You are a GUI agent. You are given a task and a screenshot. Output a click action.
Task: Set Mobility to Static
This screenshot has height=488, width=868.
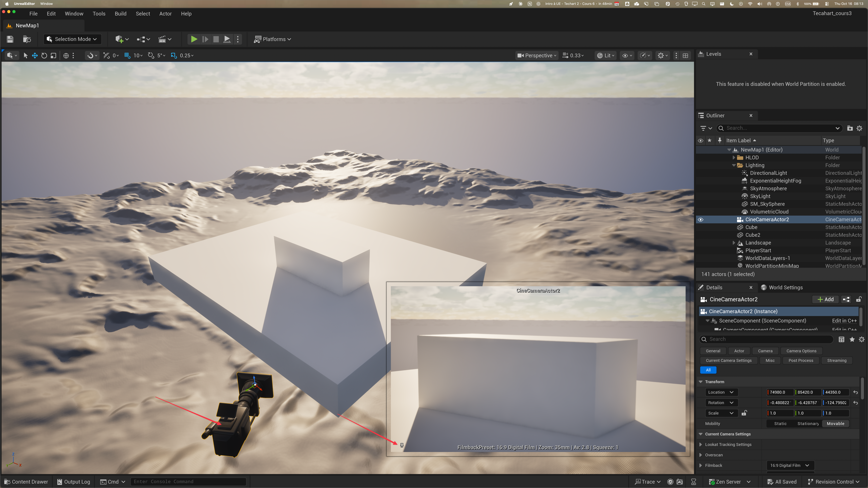780,424
